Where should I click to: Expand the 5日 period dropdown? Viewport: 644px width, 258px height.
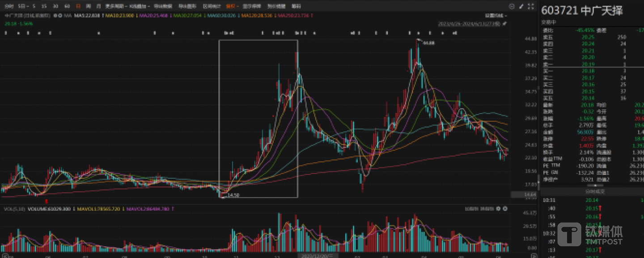pyautogui.click(x=23, y=6)
